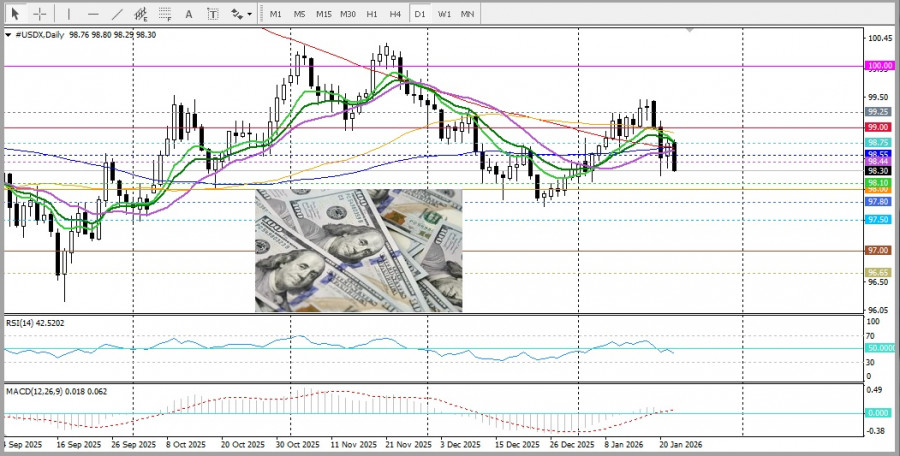Click the 50.0000 RSI level label
This screenshot has width=900, height=456.
[881, 348]
